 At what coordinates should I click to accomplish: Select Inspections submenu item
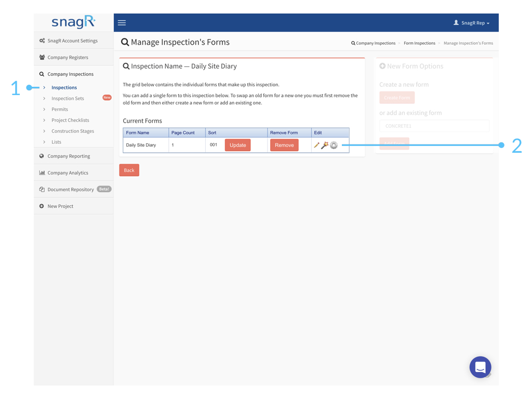64,87
